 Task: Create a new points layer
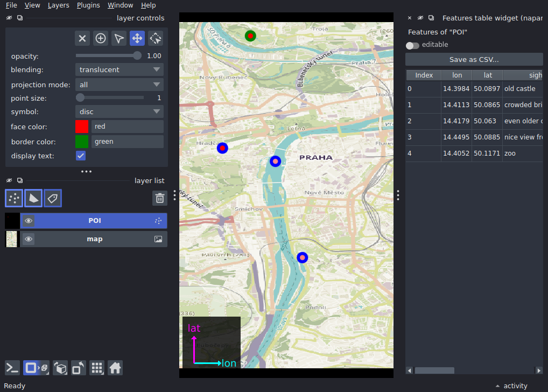pos(14,198)
